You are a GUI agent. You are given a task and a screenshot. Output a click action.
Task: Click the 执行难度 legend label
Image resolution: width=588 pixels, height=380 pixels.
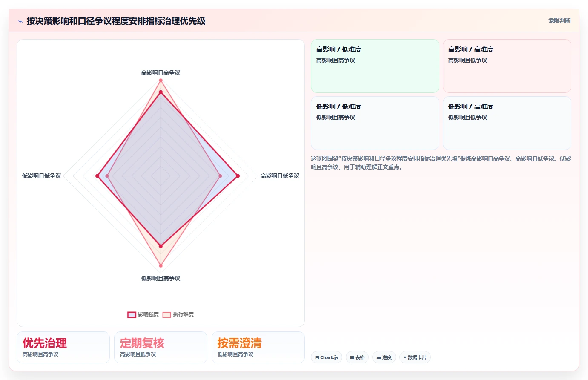point(183,314)
